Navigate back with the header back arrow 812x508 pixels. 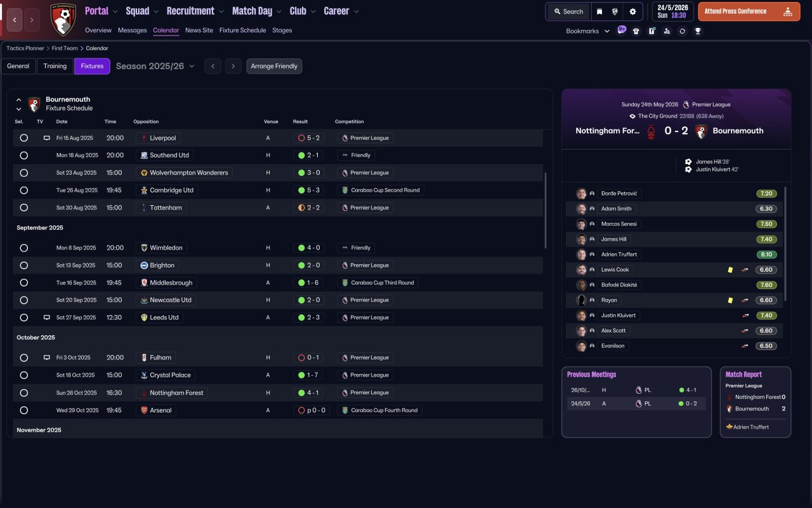[15, 20]
